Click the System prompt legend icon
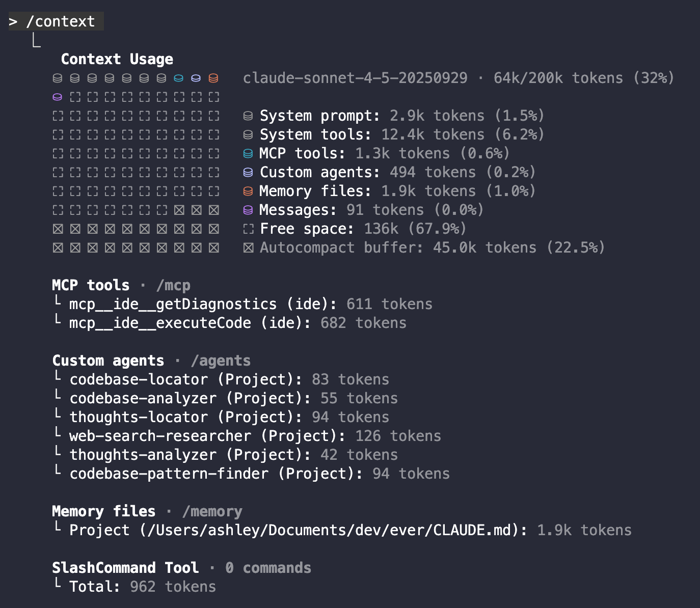Screen dimensions: 700x608 [x=248, y=116]
